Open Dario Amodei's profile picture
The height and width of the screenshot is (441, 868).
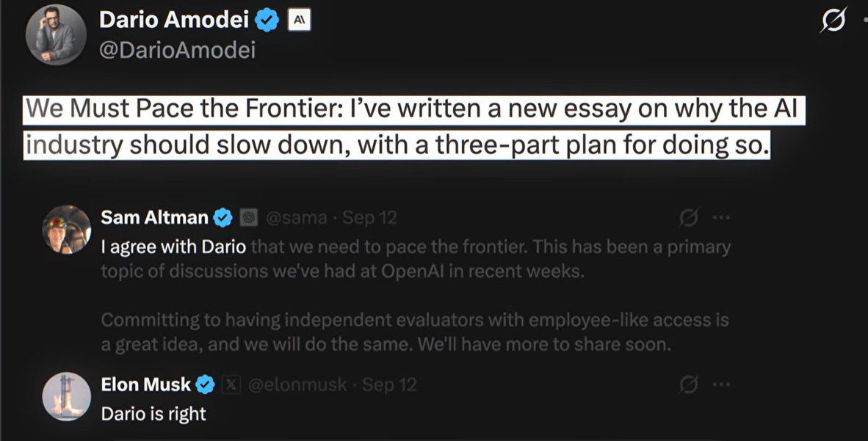tap(55, 34)
